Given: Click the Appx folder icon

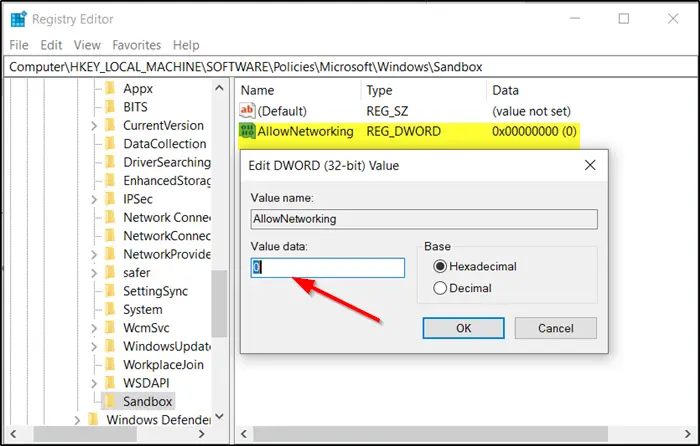Looking at the screenshot, I should [110, 88].
